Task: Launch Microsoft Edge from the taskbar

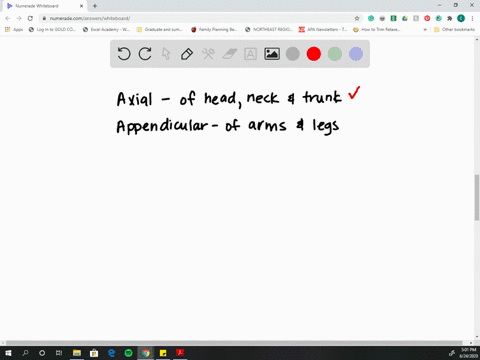Action: tap(111, 353)
